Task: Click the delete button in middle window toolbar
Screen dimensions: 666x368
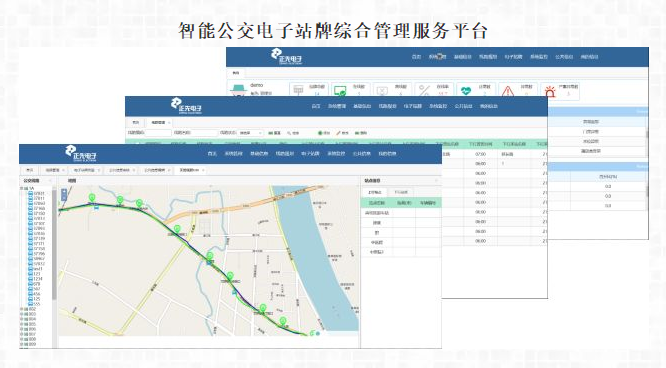Action: click(361, 133)
